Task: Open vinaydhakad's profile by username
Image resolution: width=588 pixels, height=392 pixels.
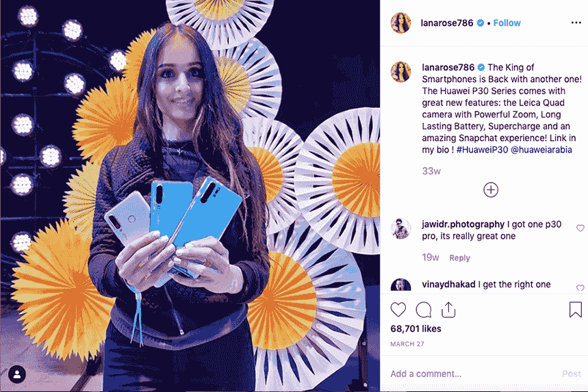Action: (448, 285)
